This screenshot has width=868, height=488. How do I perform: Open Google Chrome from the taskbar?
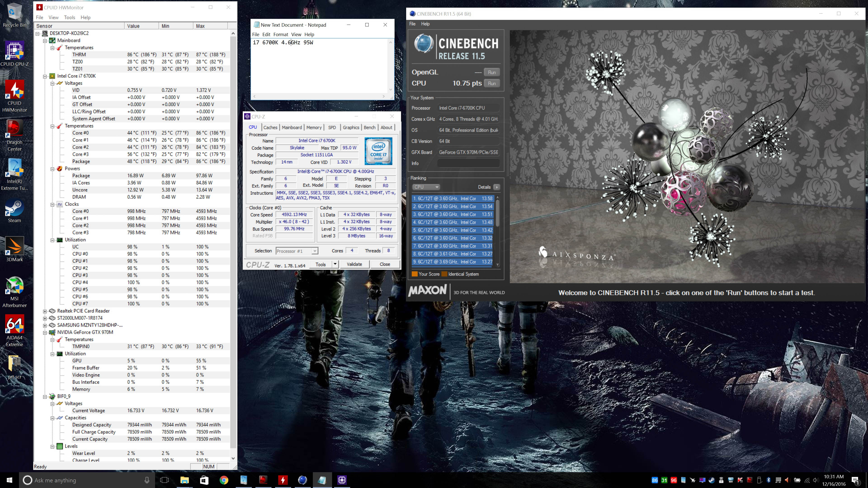(x=224, y=480)
